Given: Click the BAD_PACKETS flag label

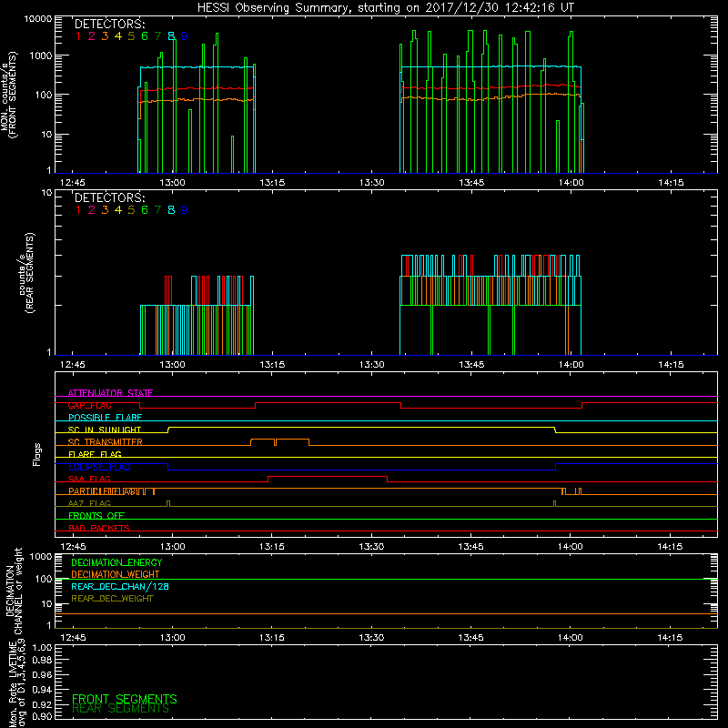Looking at the screenshot, I should (99, 529).
